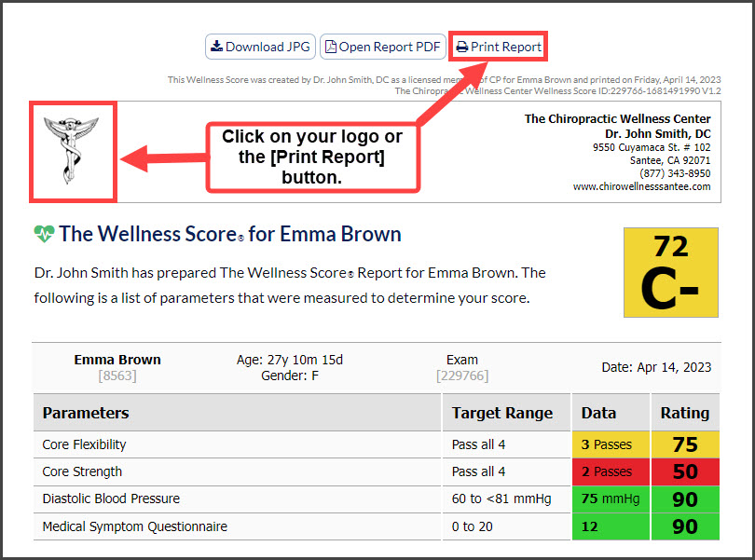This screenshot has height=560, width=755.
Task: Click Date: Apr 14, 2023
Action: 656,367
